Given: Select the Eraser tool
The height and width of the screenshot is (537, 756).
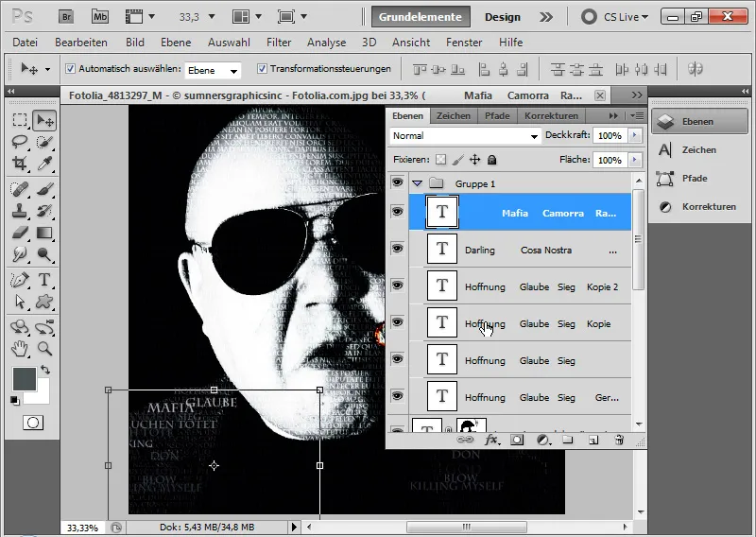Looking at the screenshot, I should pyautogui.click(x=20, y=233).
